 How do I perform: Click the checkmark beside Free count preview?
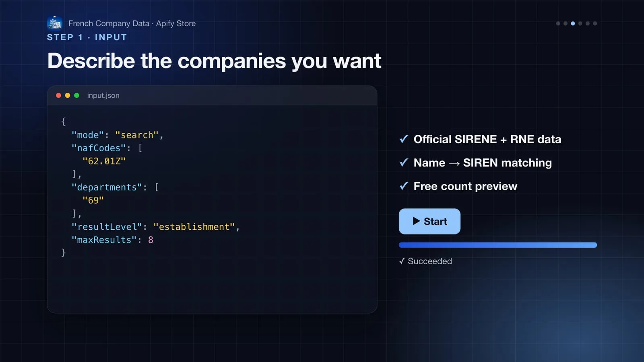pyautogui.click(x=404, y=186)
